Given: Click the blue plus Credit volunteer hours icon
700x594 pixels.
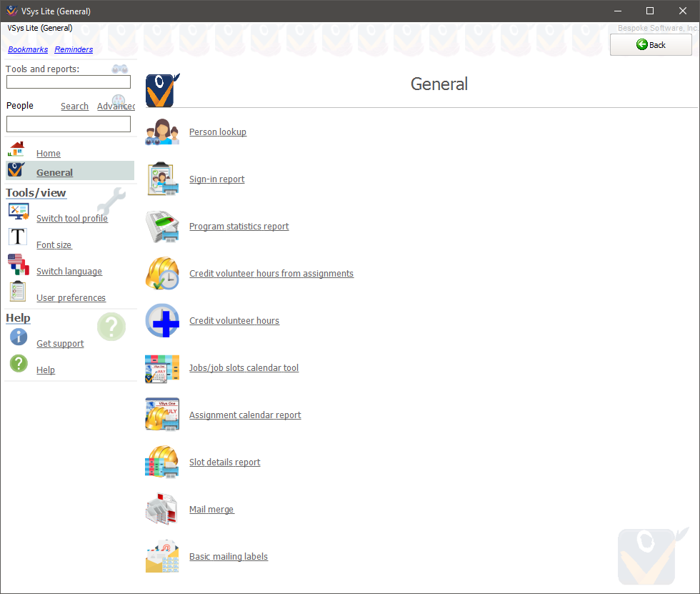Looking at the screenshot, I should [162, 321].
